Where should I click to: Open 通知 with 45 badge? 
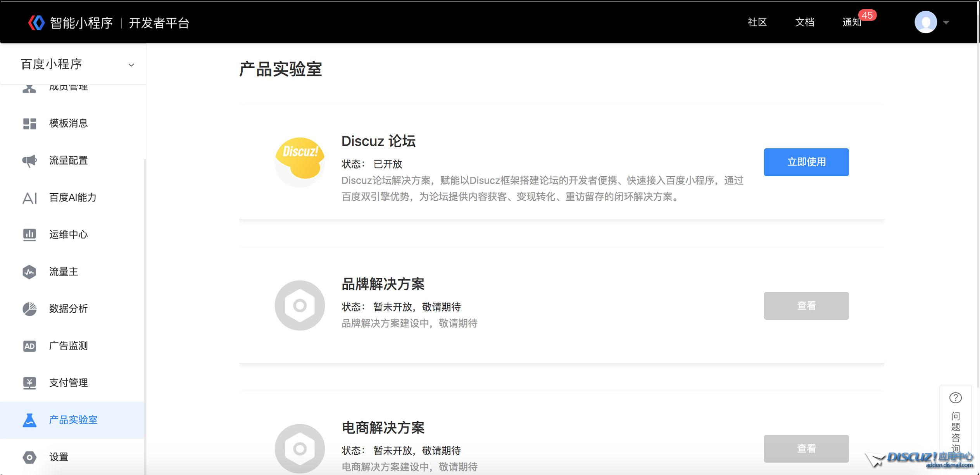coord(852,22)
